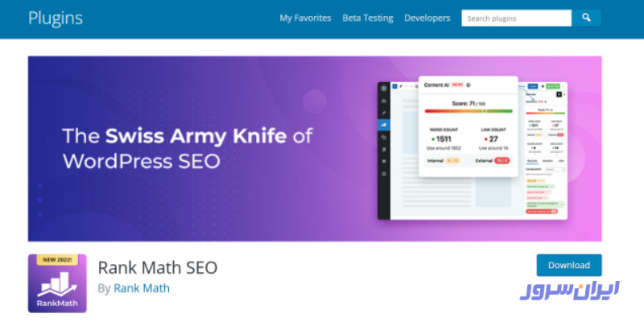Click the Rank Math SEO title
Image resolution: width=644 pixels, height=322 pixels.
click(157, 268)
